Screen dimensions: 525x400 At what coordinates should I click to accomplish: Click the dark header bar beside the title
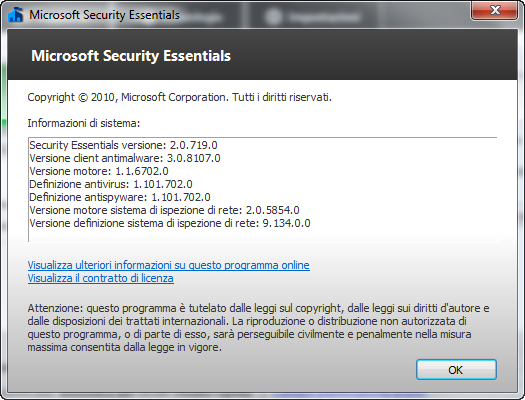372,55
